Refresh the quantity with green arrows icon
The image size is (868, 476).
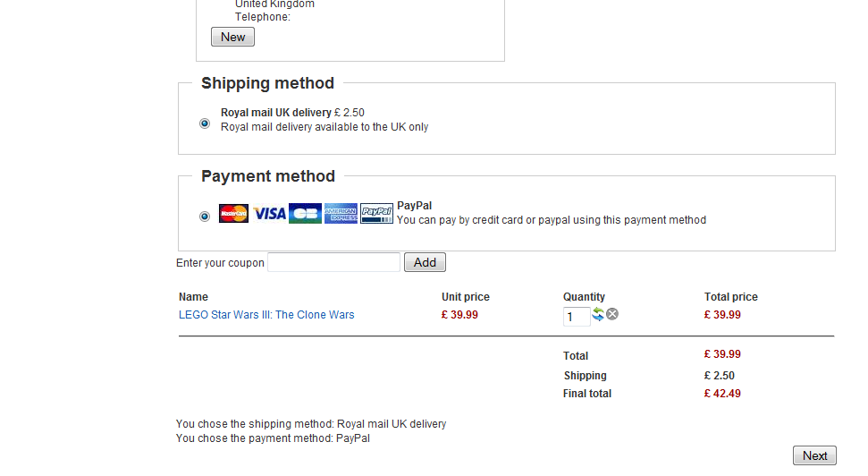coord(598,314)
